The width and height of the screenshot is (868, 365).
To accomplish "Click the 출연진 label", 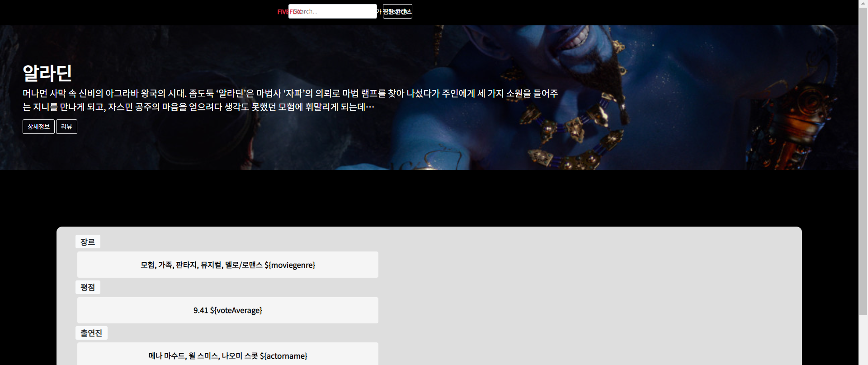I will coord(91,333).
